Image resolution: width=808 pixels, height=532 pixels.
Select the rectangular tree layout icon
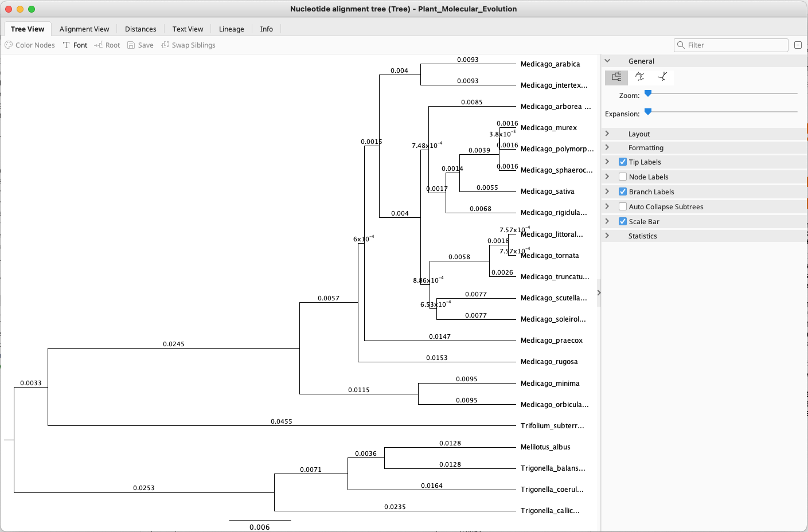pyautogui.click(x=616, y=76)
